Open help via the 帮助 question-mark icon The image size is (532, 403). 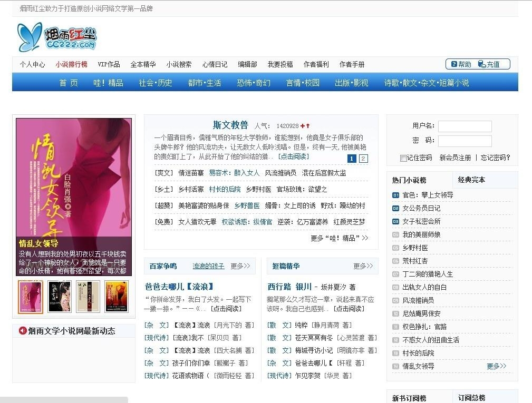454,64
